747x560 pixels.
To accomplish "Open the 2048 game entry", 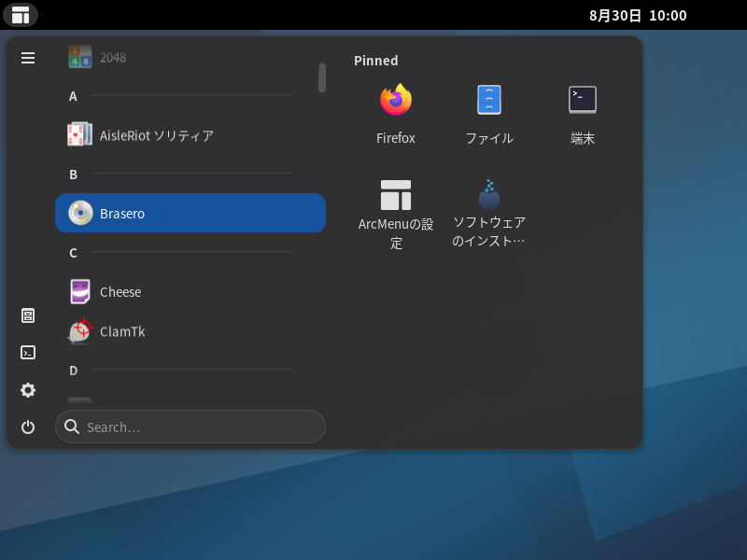I will pyautogui.click(x=190, y=57).
